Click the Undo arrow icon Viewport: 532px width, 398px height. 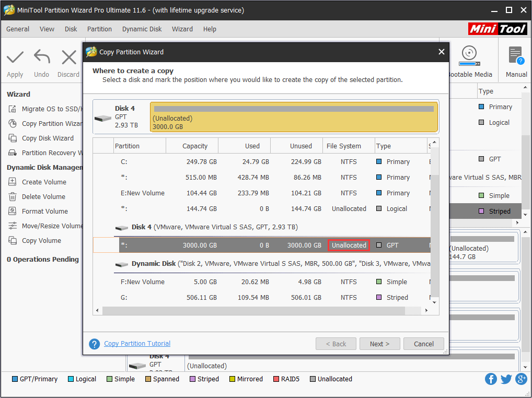tap(42, 57)
